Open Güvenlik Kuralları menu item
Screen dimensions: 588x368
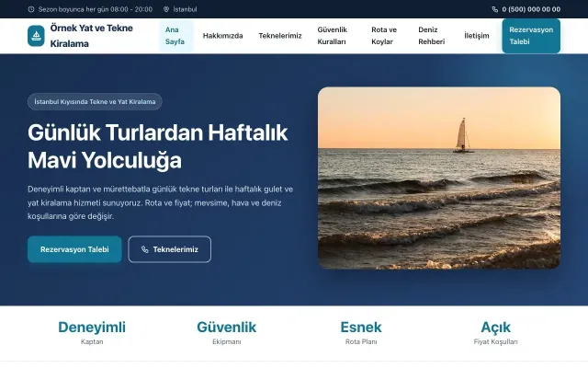coord(334,36)
